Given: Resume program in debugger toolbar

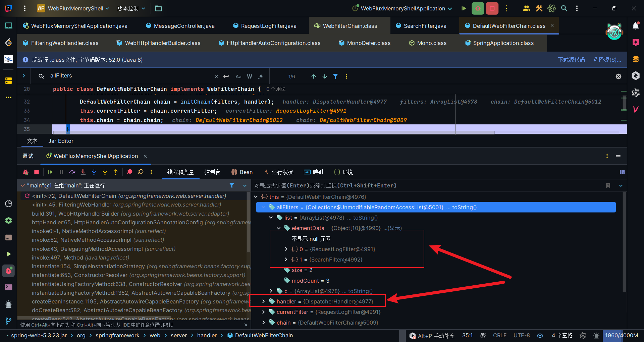Looking at the screenshot, I should tap(50, 172).
